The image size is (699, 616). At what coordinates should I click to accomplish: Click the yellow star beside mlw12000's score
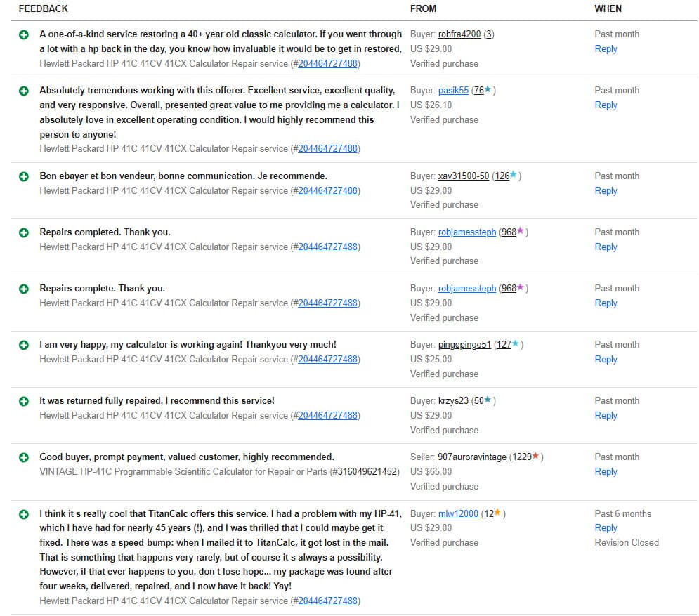(498, 513)
